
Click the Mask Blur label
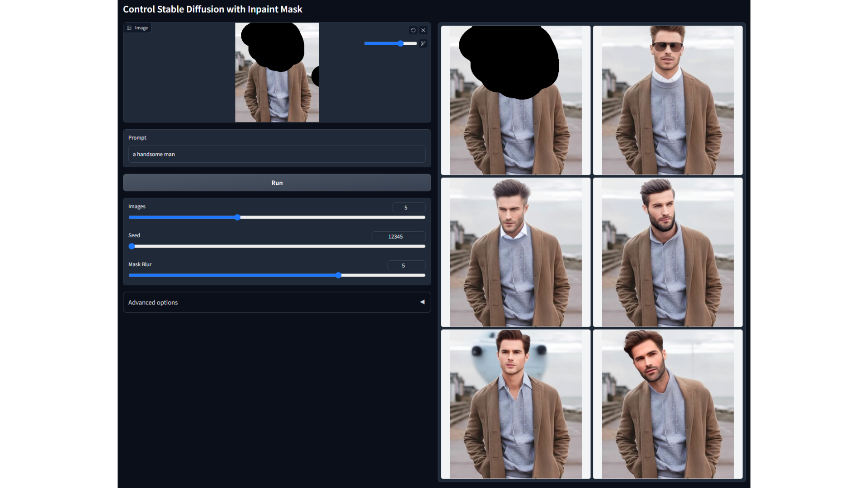140,264
